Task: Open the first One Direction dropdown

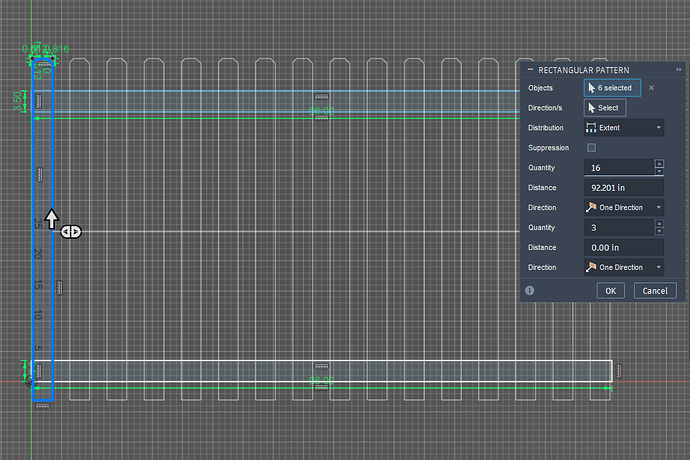Action: [x=624, y=208]
